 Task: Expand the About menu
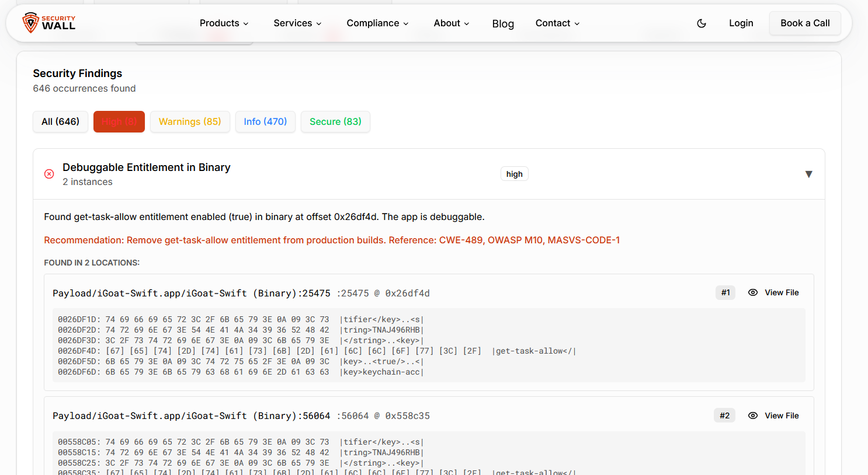[x=451, y=23]
